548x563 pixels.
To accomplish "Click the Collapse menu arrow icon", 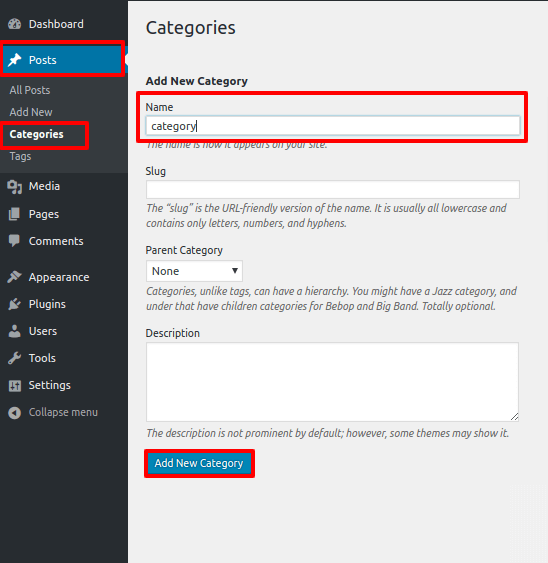I will 14,413.
